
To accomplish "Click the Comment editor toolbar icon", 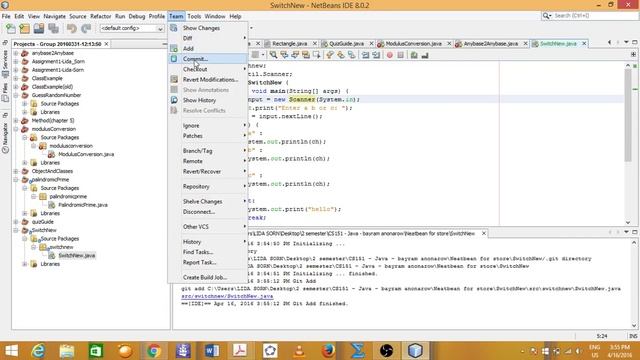I will coord(414,55).
